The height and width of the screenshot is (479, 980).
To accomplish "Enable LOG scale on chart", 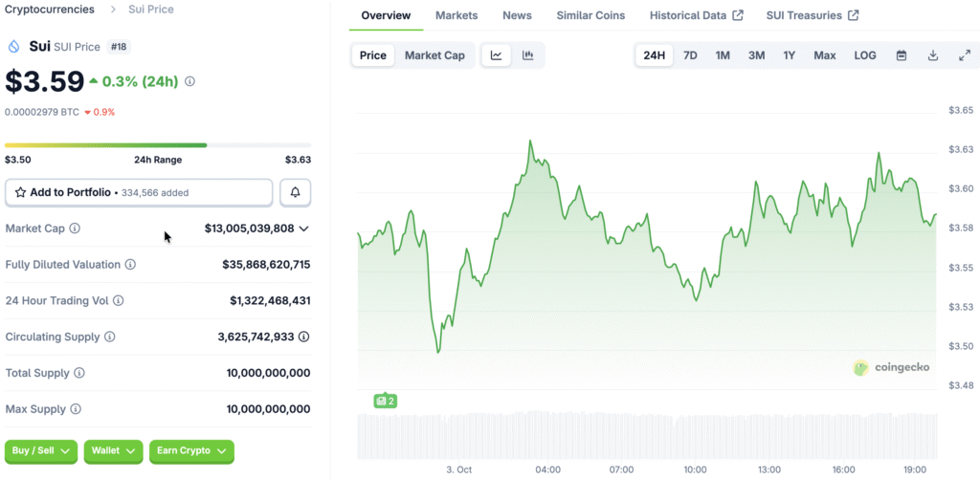I will 864,55.
